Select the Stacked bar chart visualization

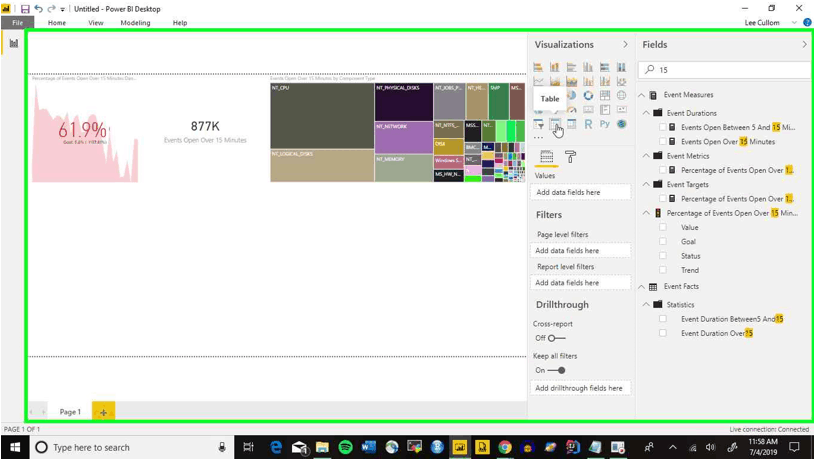point(538,67)
